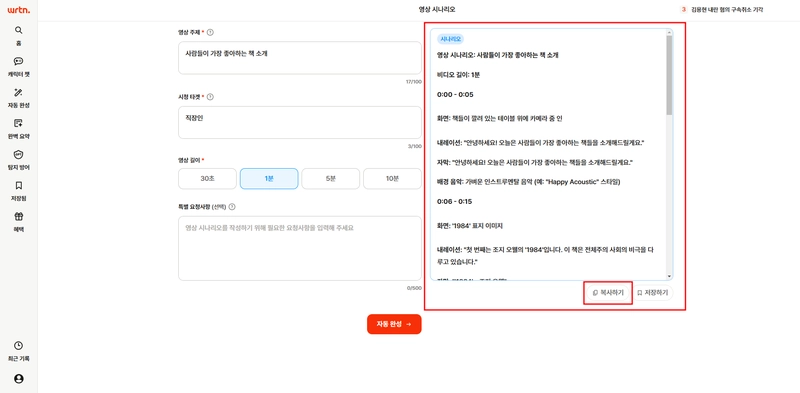The image size is (800, 393).
Task: Focus the 특별 요청사항 text area
Action: pos(300,248)
